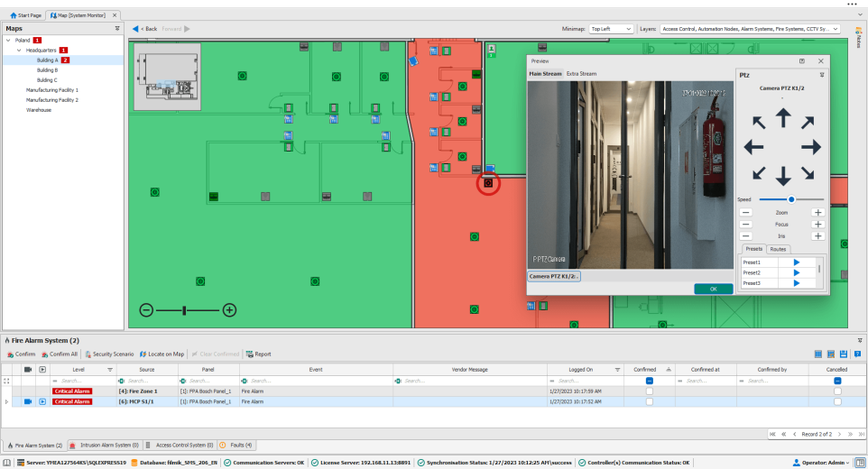Image resolution: width=868 pixels, height=469 pixels.
Task: Click the map zoom out minus icon
Action: coord(146,310)
